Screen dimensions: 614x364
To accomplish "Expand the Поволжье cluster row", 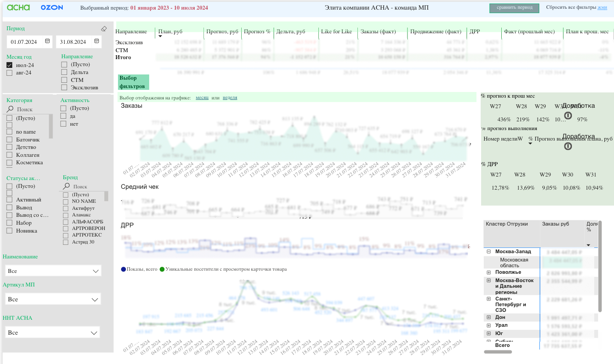I will (x=489, y=272).
